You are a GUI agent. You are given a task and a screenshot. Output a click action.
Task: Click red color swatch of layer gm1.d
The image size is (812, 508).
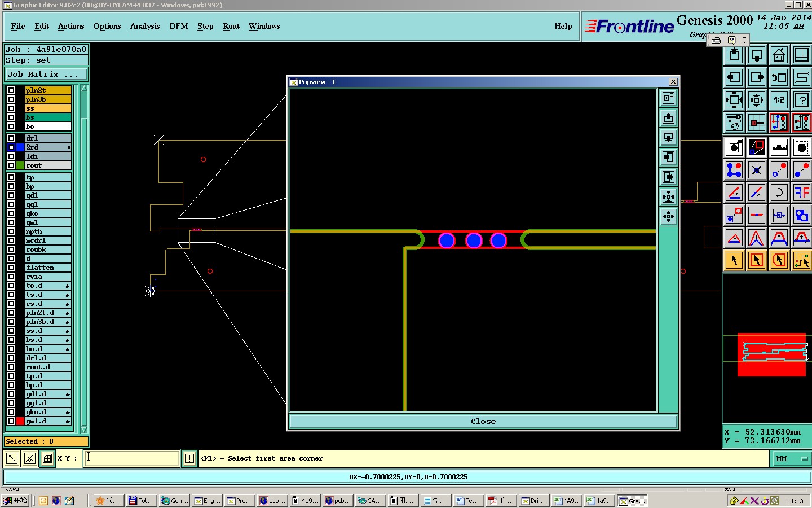20,421
